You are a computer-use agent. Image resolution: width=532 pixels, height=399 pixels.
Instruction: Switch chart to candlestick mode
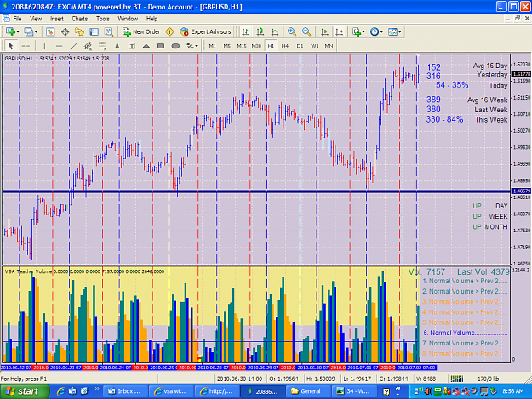pyautogui.click(x=260, y=31)
